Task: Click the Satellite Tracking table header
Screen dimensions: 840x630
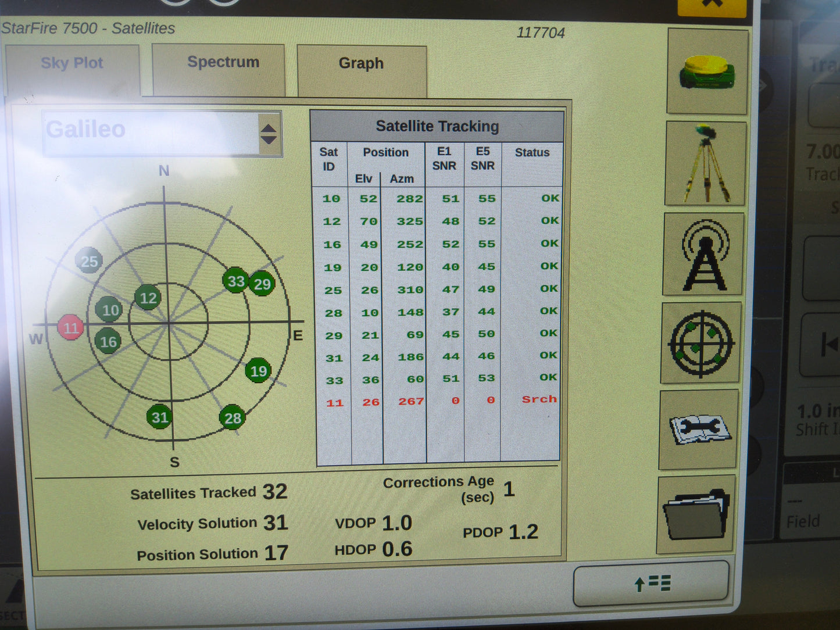Action: click(437, 126)
